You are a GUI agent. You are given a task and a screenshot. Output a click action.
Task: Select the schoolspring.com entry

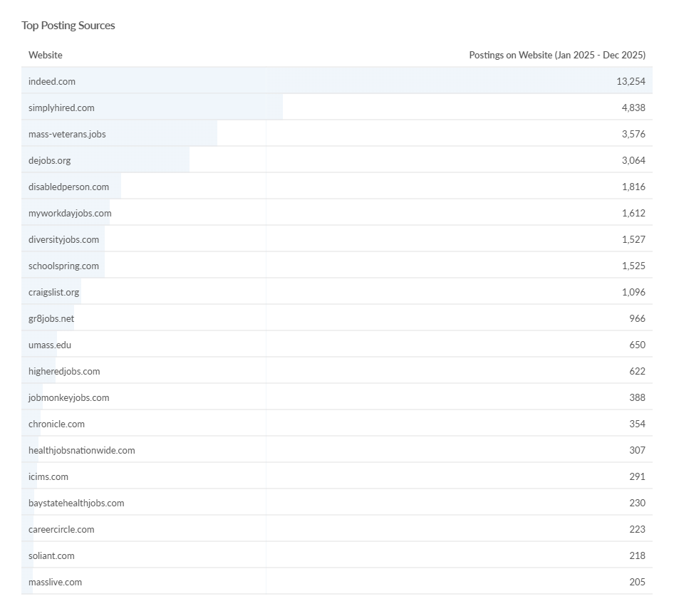(x=63, y=266)
